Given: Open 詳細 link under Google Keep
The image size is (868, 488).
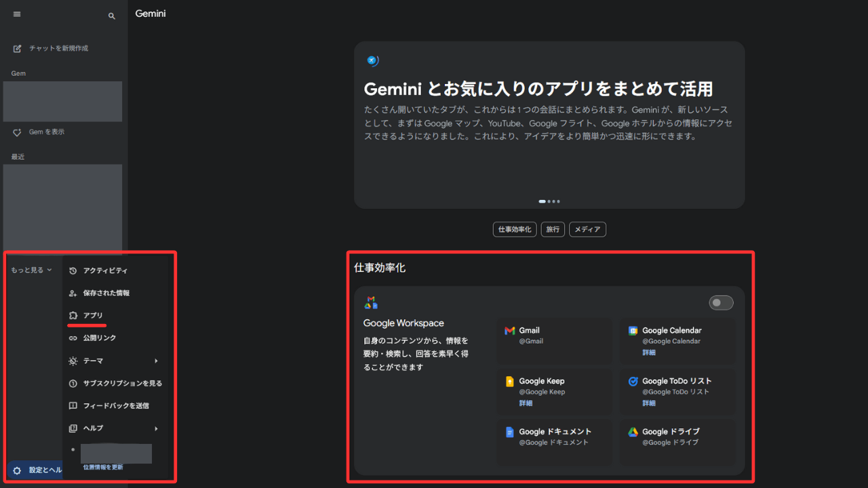Looking at the screenshot, I should tap(526, 403).
